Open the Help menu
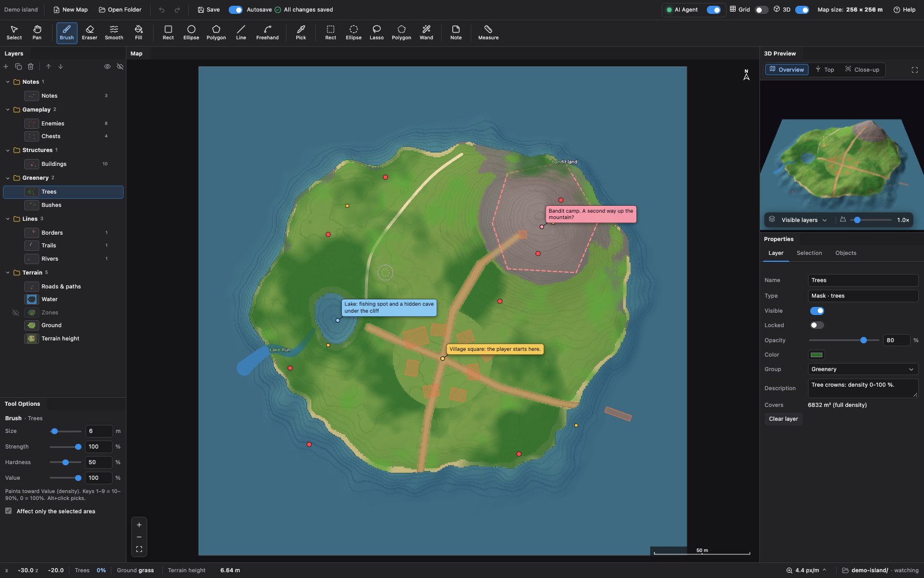This screenshot has height=578, width=924. pos(904,10)
